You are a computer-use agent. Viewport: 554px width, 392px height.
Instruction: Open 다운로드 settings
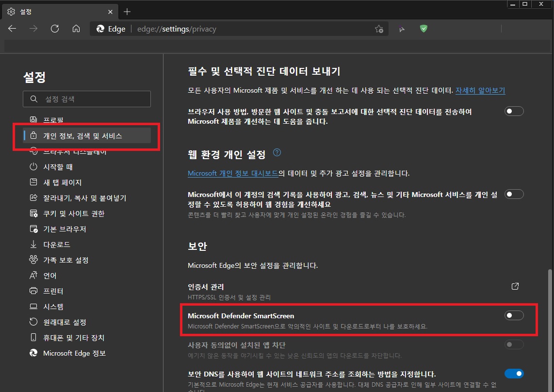(86, 245)
